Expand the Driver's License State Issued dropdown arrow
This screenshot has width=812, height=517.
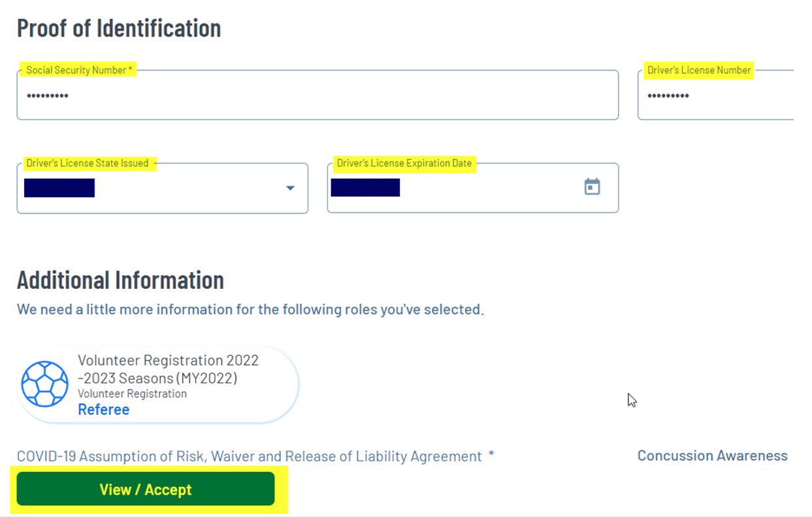pyautogui.click(x=290, y=188)
